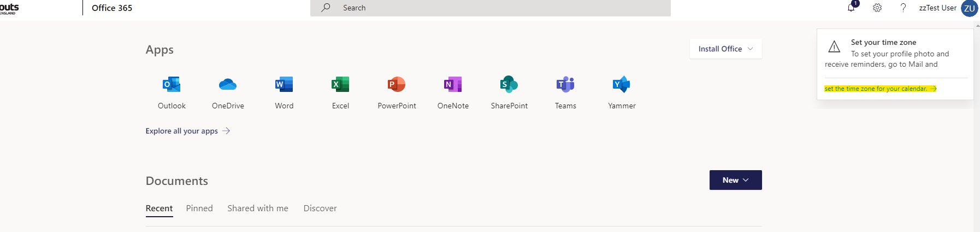Open the Help question mark
The height and width of the screenshot is (232, 980).
pyautogui.click(x=903, y=8)
